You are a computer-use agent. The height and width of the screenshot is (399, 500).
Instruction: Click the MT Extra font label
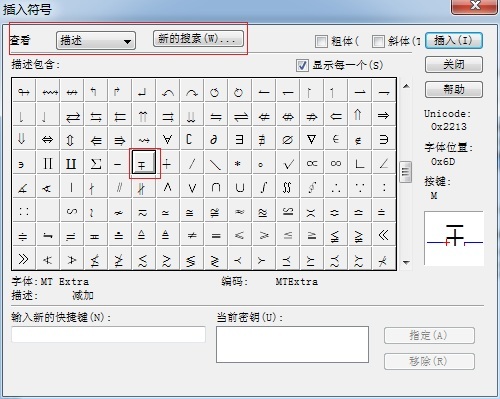coord(65,282)
